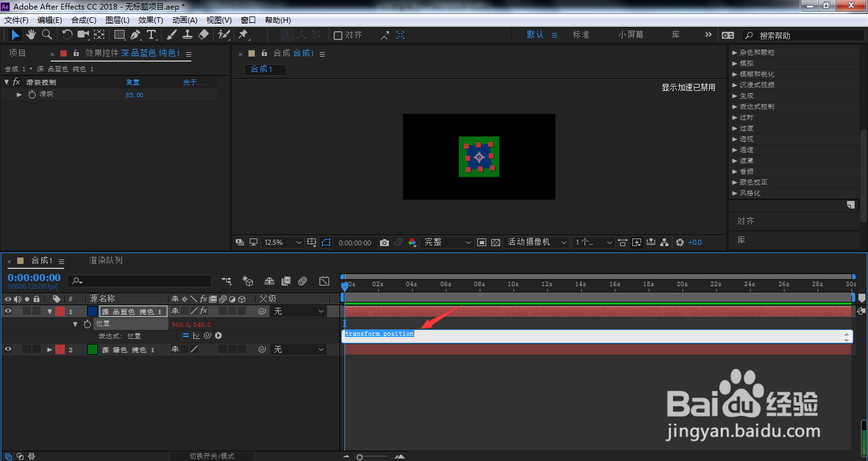Expand layer 2 properties triangle

pyautogui.click(x=50, y=350)
